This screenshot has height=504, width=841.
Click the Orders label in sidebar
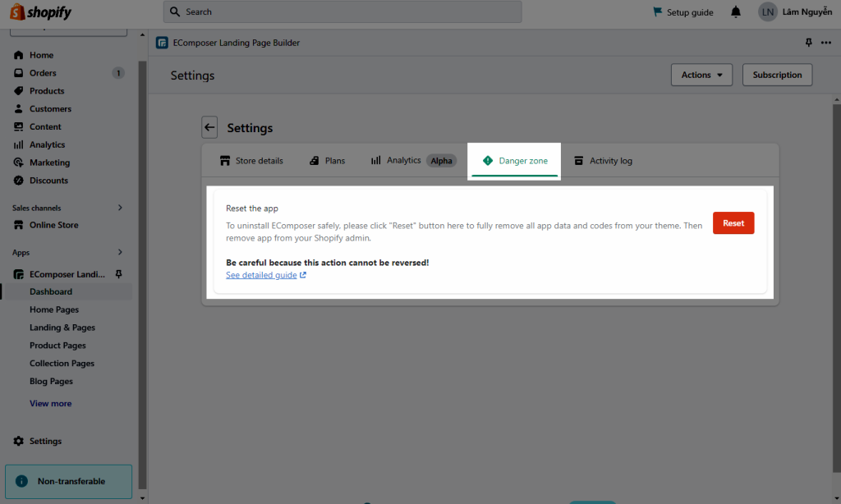(43, 73)
